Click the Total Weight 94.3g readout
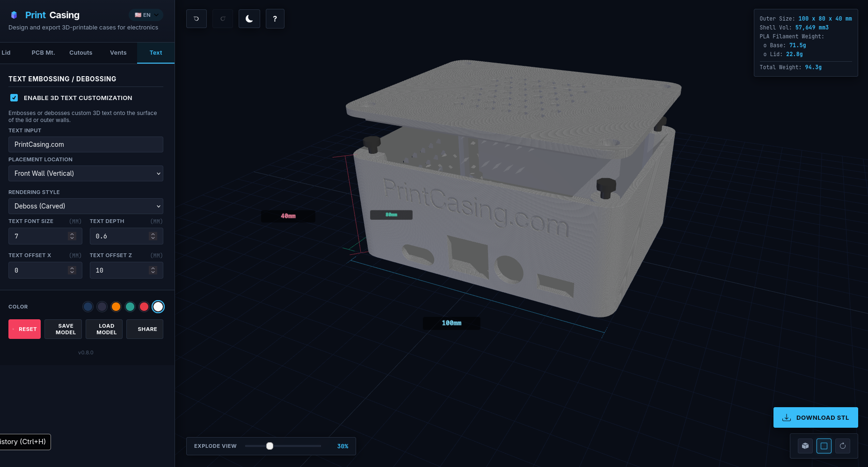 (790, 67)
